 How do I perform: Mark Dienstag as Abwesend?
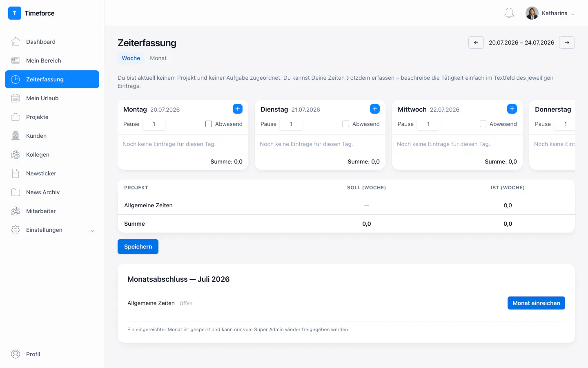coord(346,124)
